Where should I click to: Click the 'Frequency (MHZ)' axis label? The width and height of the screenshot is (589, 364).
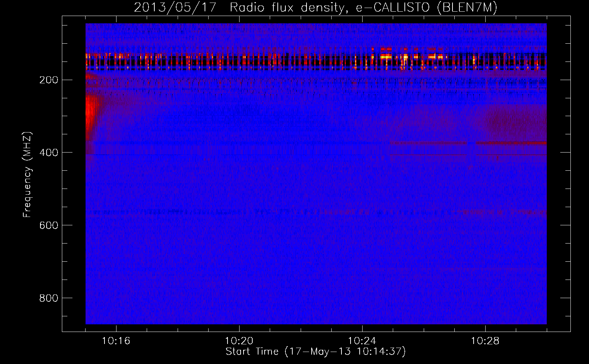click(x=27, y=175)
